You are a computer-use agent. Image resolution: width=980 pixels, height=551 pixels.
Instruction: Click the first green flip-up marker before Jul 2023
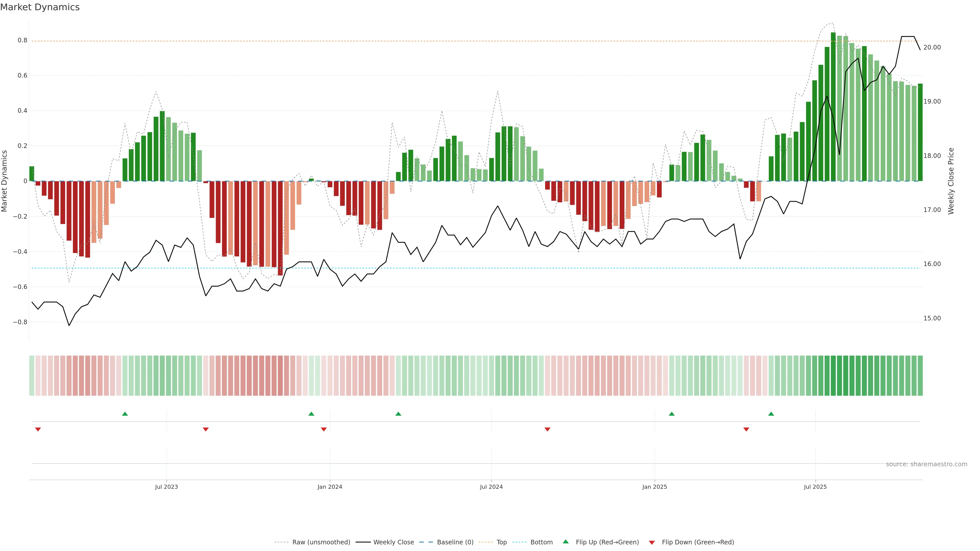125,414
